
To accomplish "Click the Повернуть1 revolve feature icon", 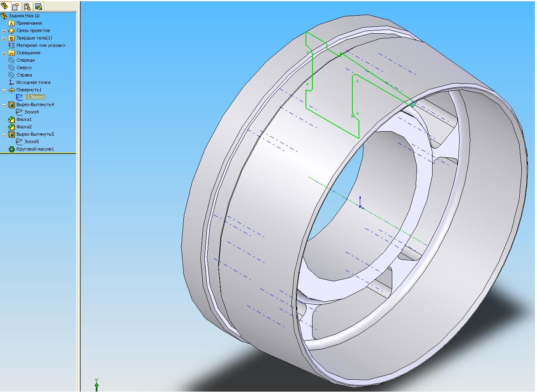I will pyautogui.click(x=12, y=90).
